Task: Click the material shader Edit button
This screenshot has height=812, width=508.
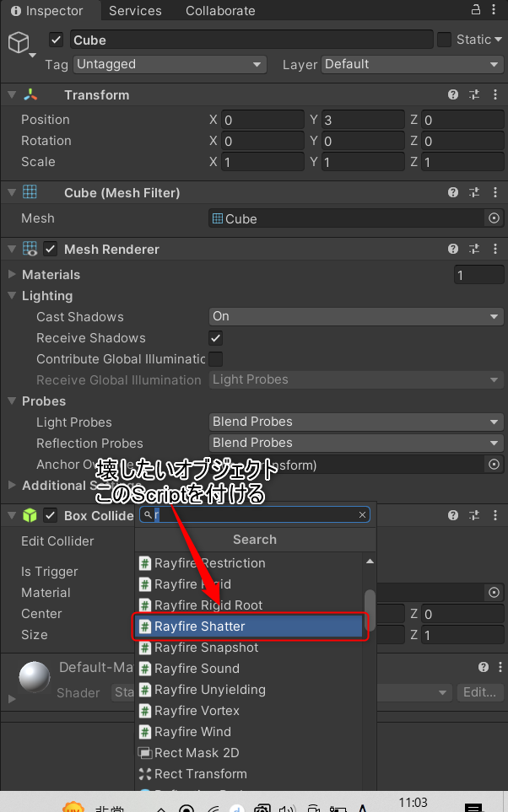Action: 479,692
